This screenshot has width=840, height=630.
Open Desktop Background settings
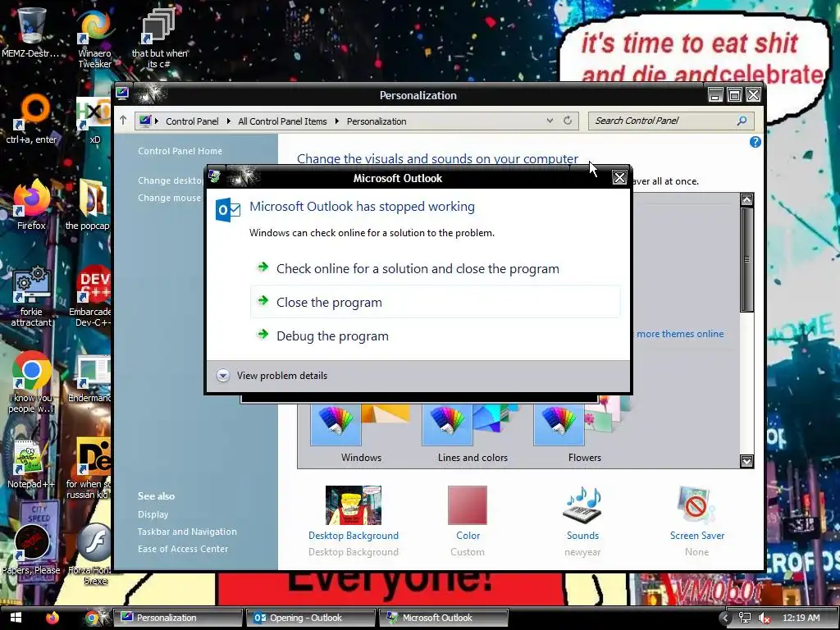click(x=354, y=521)
